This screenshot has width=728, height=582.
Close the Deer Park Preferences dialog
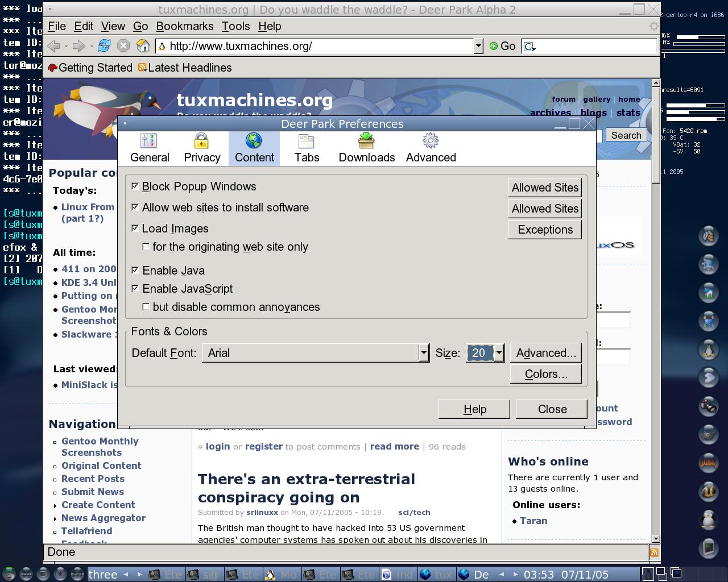tap(552, 409)
